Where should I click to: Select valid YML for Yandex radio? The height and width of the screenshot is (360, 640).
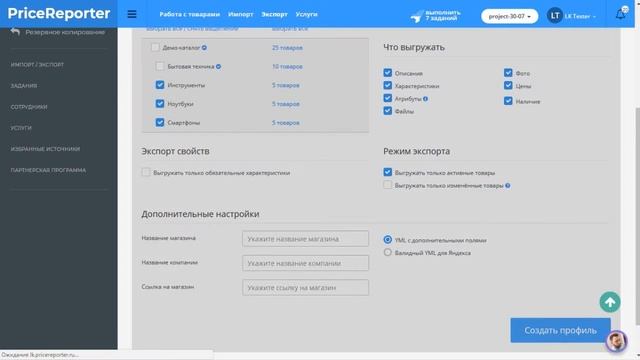coord(388,252)
